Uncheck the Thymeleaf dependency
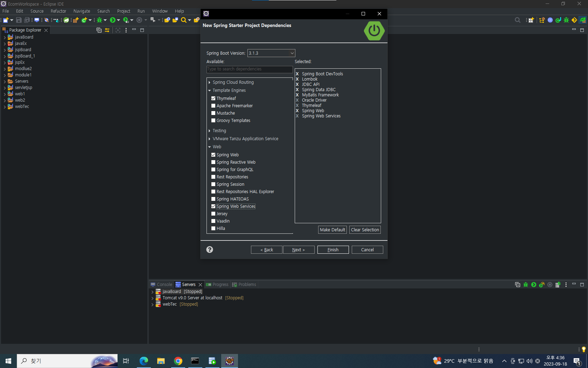Screen dimensions: 588x368 213,98
